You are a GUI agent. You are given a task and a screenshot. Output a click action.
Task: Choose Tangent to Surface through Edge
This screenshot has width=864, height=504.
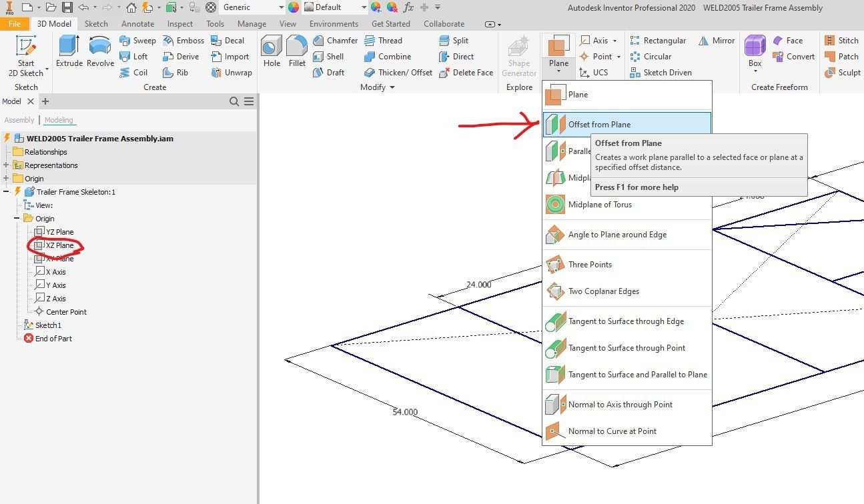click(627, 321)
